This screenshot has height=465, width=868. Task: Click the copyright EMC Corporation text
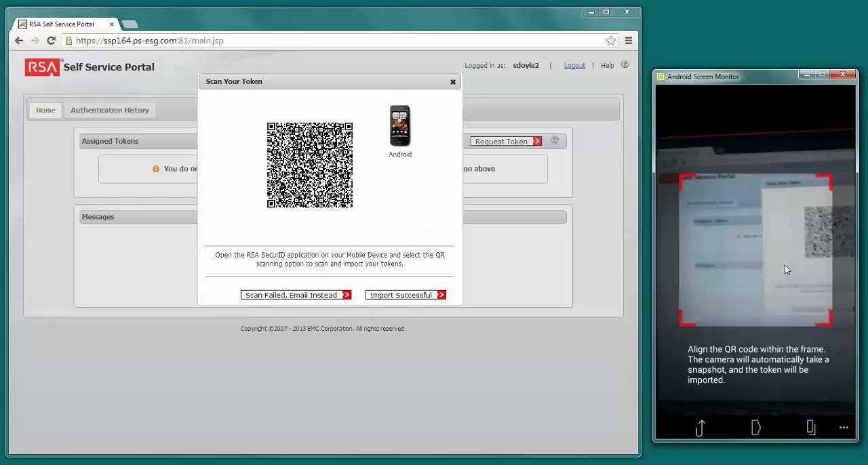tap(323, 329)
